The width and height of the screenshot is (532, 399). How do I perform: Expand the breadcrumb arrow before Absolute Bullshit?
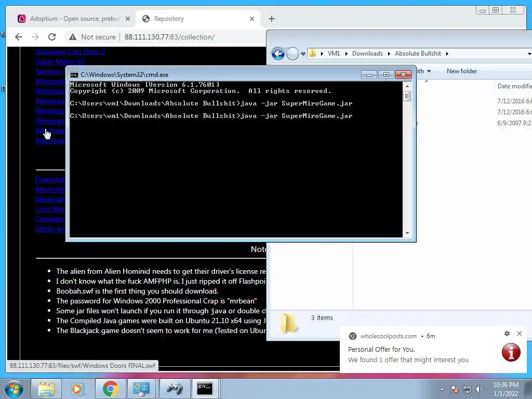pyautogui.click(x=389, y=54)
